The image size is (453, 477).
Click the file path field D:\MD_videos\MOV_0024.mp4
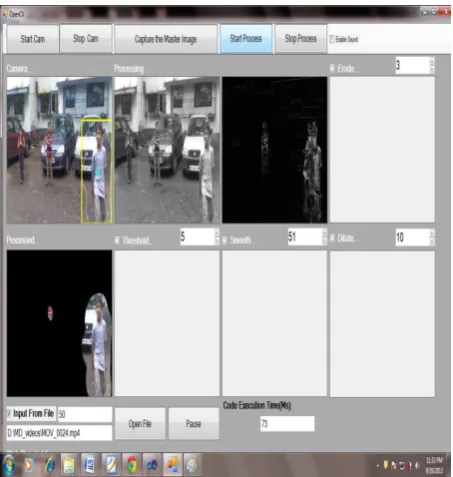(59, 433)
